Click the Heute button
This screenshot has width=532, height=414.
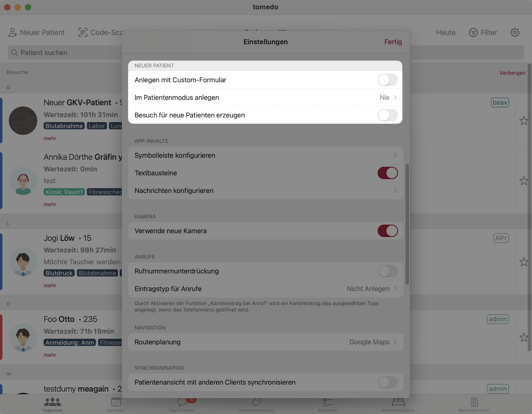(446, 33)
